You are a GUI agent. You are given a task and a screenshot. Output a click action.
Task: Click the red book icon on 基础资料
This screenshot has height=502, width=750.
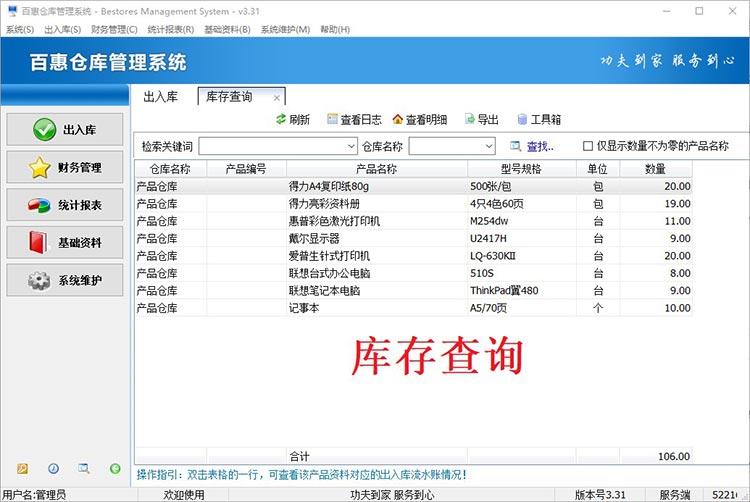point(38,242)
